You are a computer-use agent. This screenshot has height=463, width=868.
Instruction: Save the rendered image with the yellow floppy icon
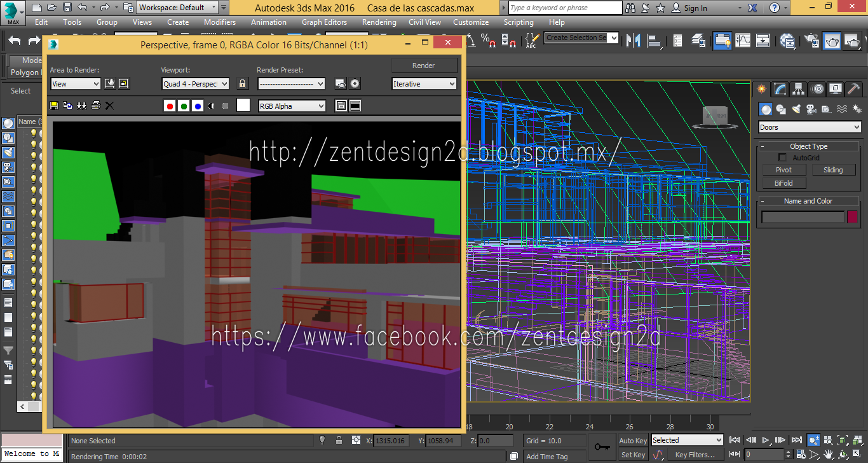pyautogui.click(x=53, y=106)
